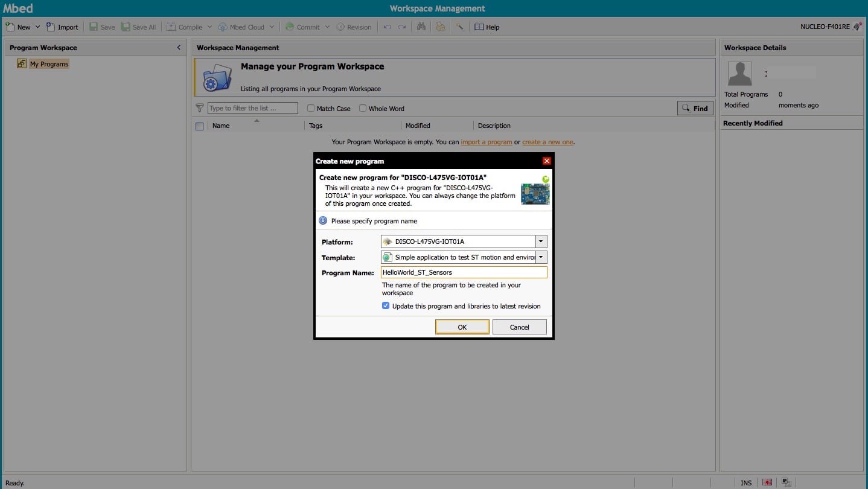Viewport: 868px width, 489px height.
Task: Uncheck 'Update this program and libraries' checkbox
Action: (x=386, y=306)
